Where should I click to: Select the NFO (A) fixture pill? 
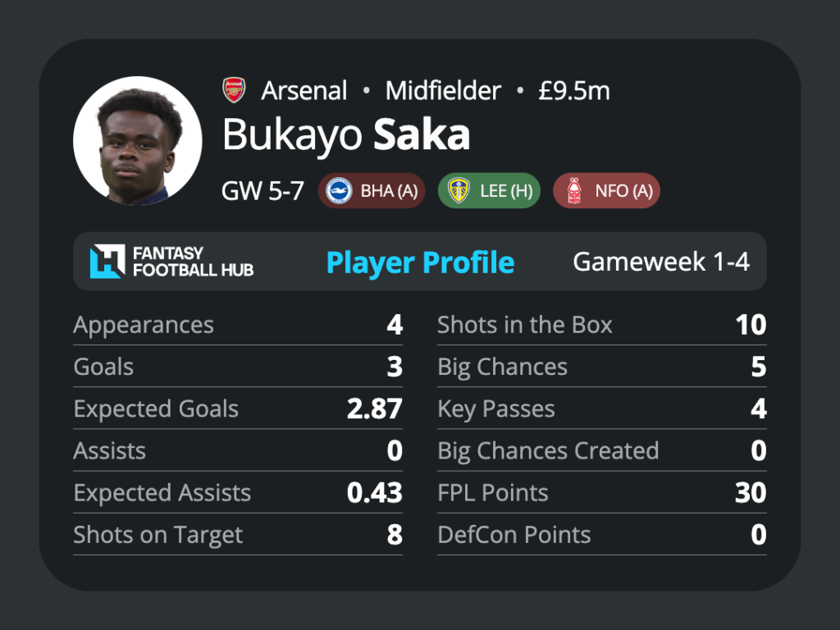coord(606,190)
